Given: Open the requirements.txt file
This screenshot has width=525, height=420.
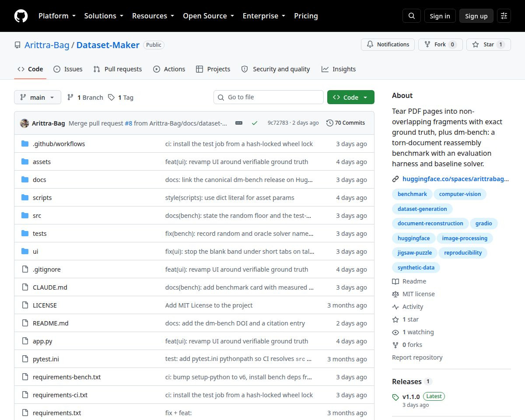Looking at the screenshot, I should pos(57,413).
